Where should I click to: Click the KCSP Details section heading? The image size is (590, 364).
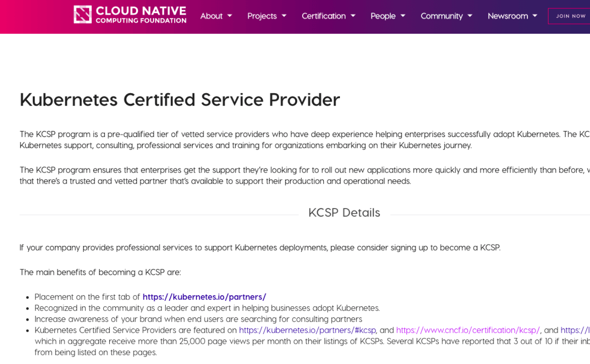[x=344, y=213]
